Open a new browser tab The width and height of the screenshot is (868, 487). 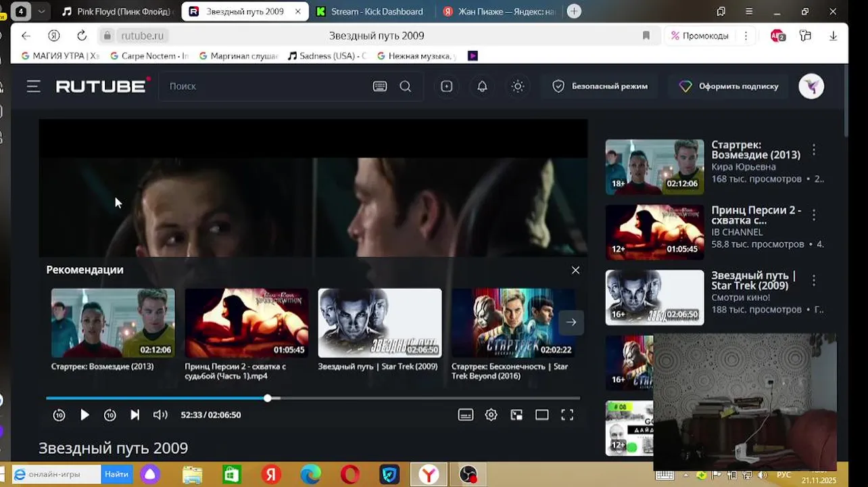point(574,11)
